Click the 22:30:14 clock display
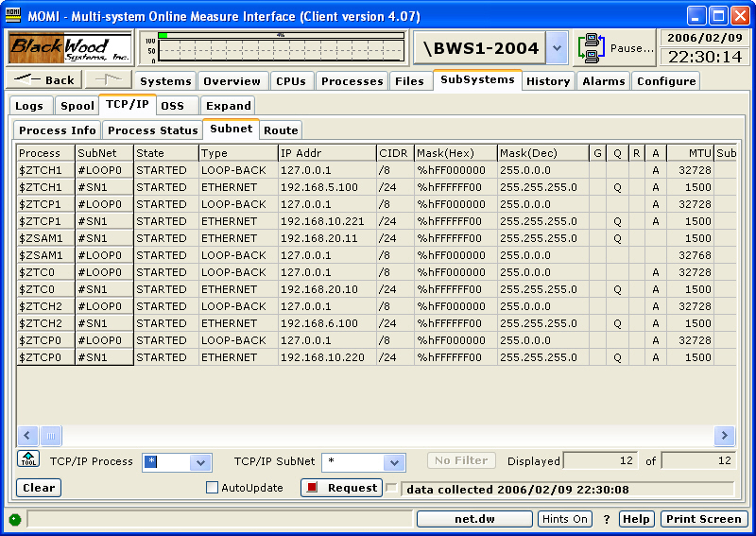Image resolution: width=756 pixels, height=536 pixels. 704,57
